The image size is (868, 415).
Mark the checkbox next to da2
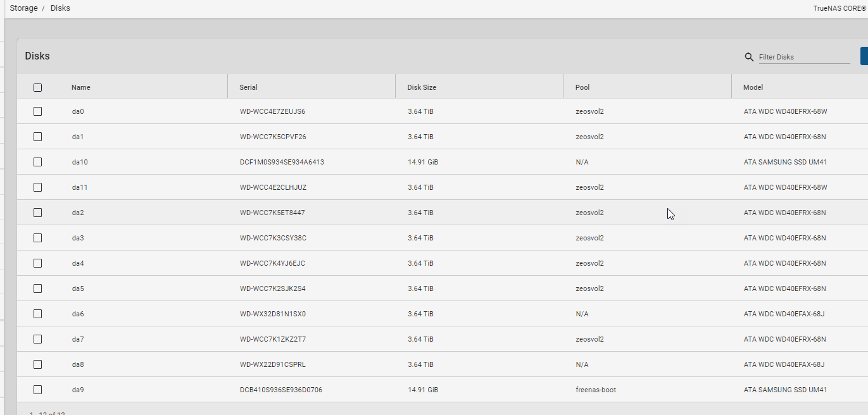(x=37, y=213)
